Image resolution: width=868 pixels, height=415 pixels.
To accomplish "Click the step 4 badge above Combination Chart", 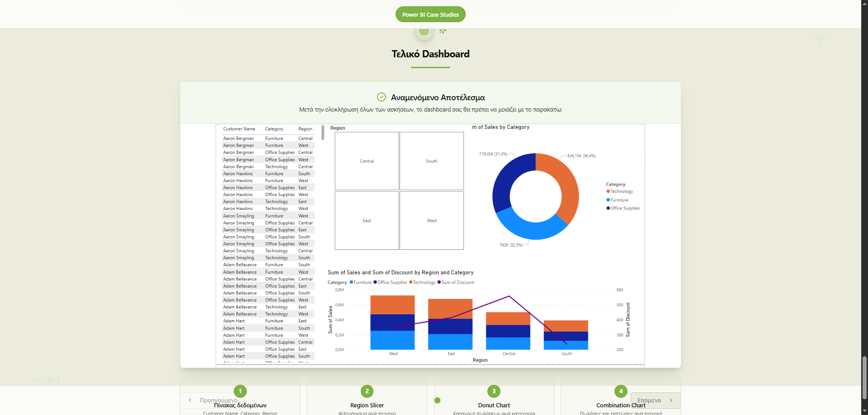I will [x=620, y=391].
